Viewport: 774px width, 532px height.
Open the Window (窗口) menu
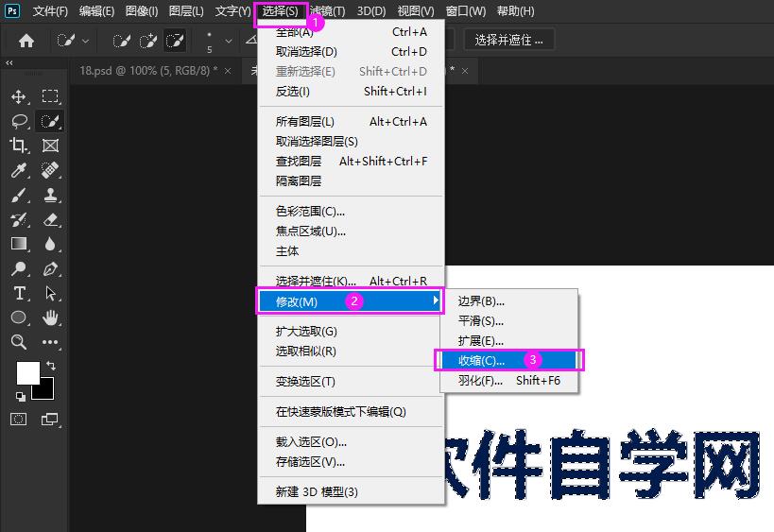(x=466, y=10)
